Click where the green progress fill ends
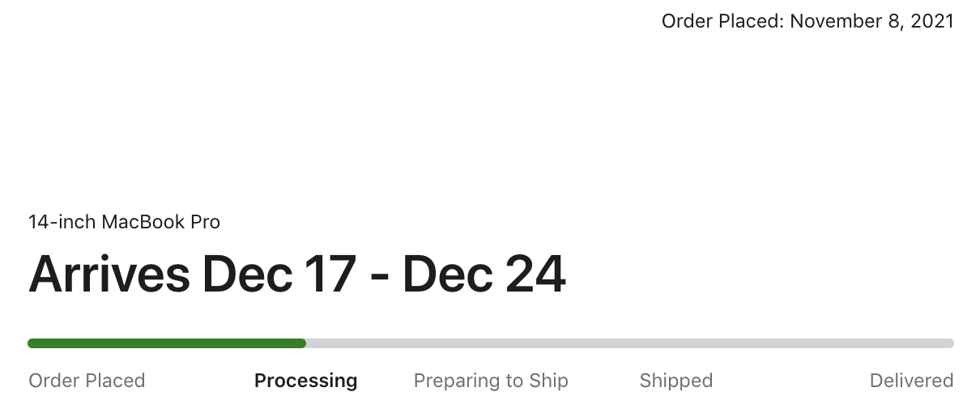Viewport: 980px width, 413px height. [x=304, y=343]
